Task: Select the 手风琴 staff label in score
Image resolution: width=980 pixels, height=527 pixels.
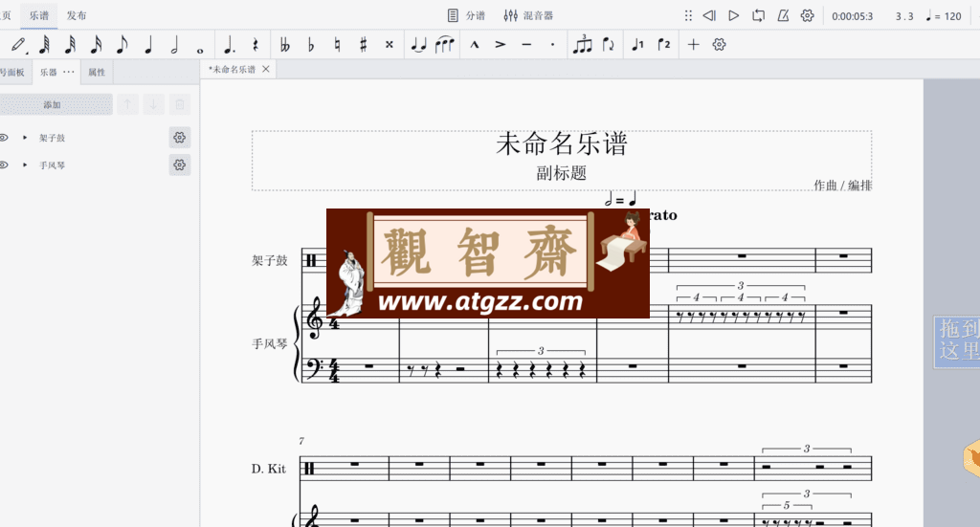Action: click(x=270, y=344)
